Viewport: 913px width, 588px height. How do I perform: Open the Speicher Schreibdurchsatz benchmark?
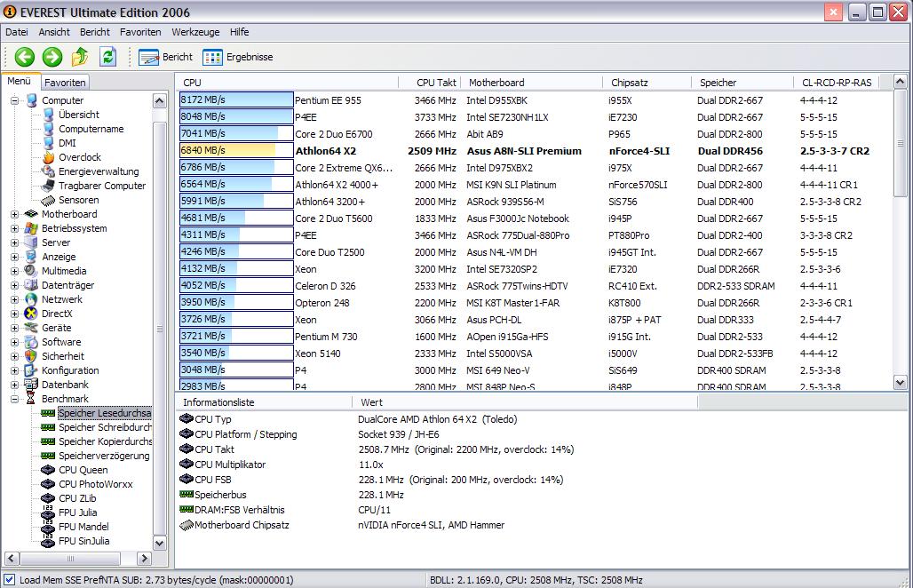coord(105,427)
